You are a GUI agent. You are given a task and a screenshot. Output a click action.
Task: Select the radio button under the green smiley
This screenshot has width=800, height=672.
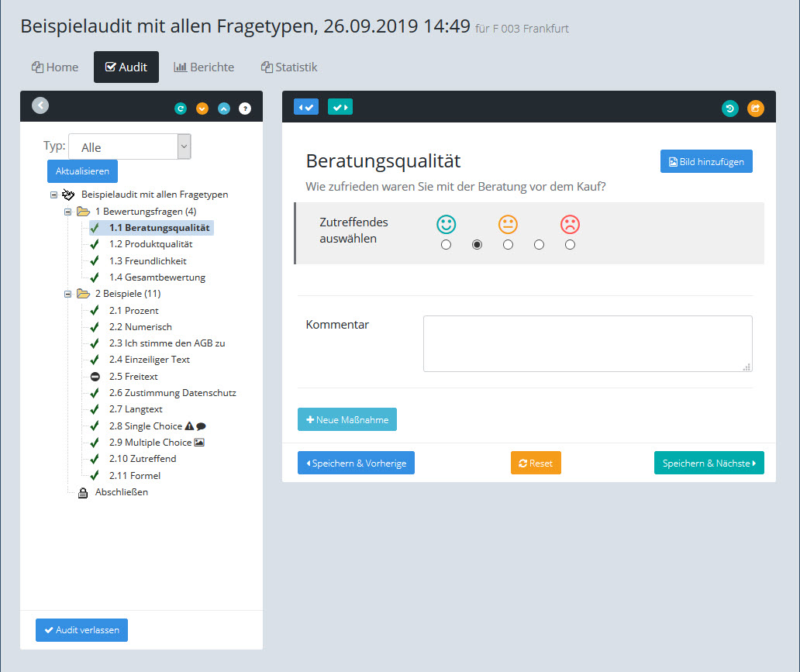click(446, 245)
